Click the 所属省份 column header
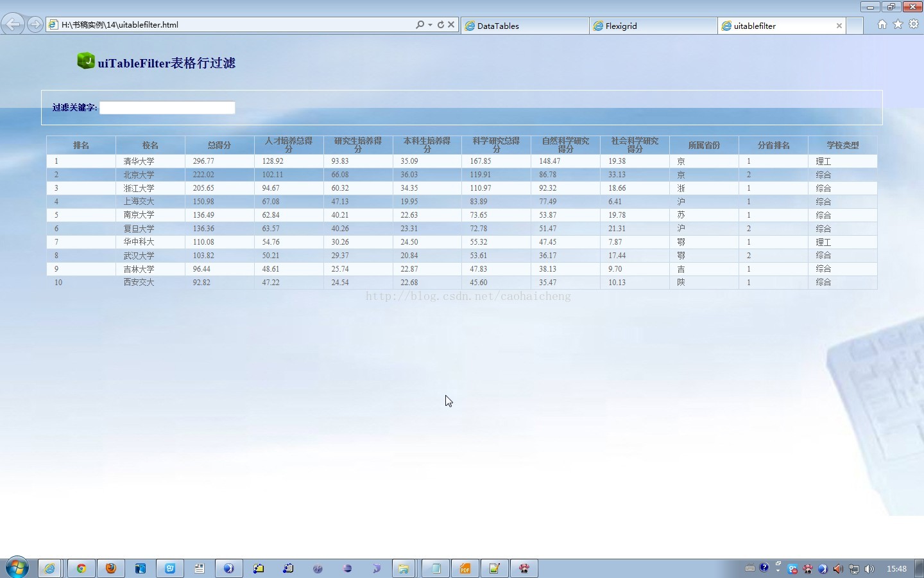 point(704,145)
